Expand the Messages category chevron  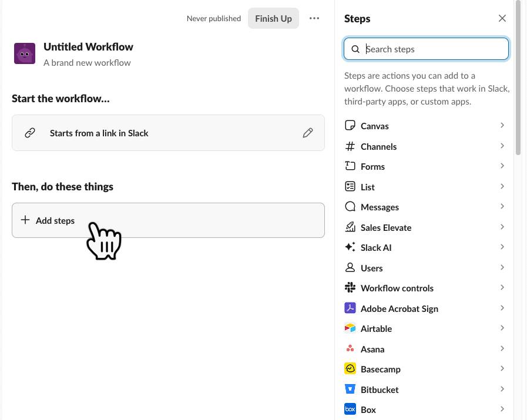[x=502, y=206]
